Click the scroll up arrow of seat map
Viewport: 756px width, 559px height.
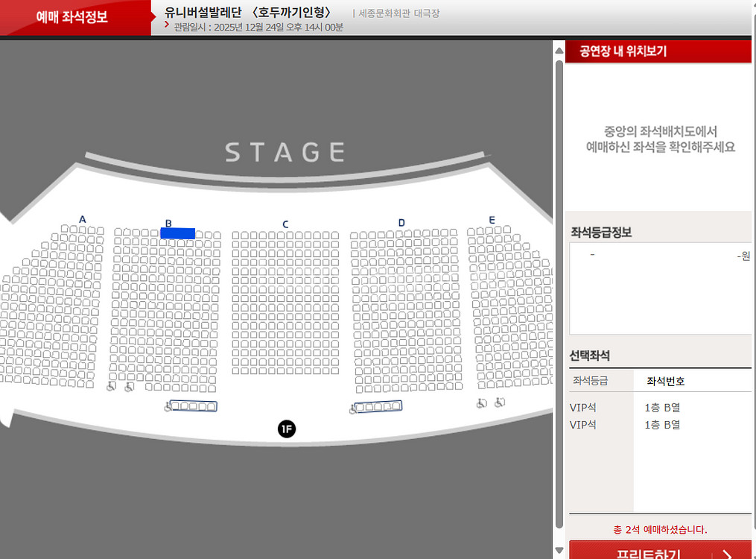(x=559, y=51)
